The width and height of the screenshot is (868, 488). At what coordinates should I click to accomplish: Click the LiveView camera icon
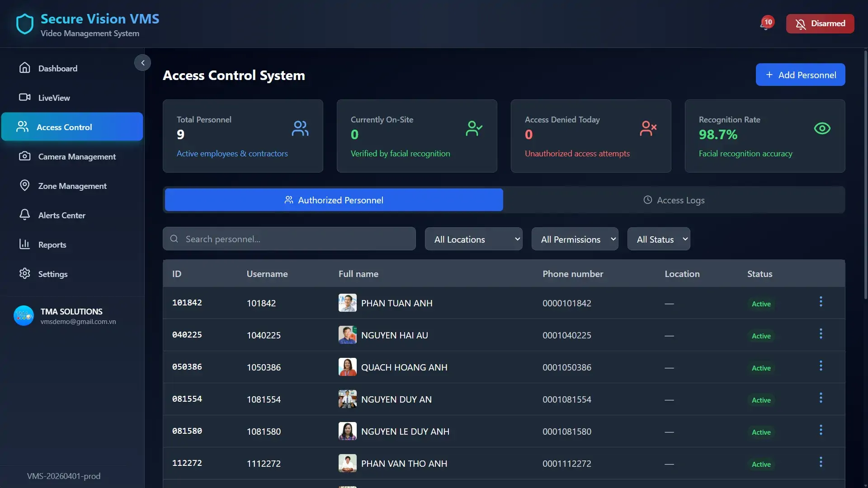[25, 97]
